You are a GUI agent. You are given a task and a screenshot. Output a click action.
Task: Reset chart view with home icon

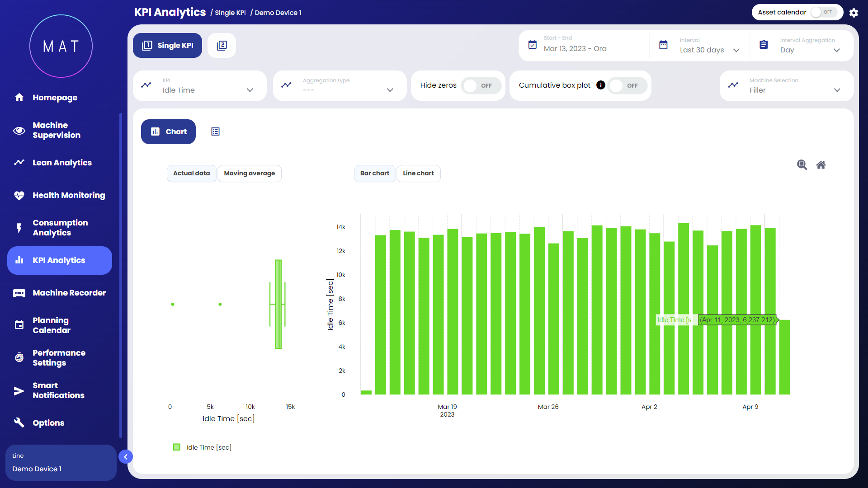tap(821, 165)
